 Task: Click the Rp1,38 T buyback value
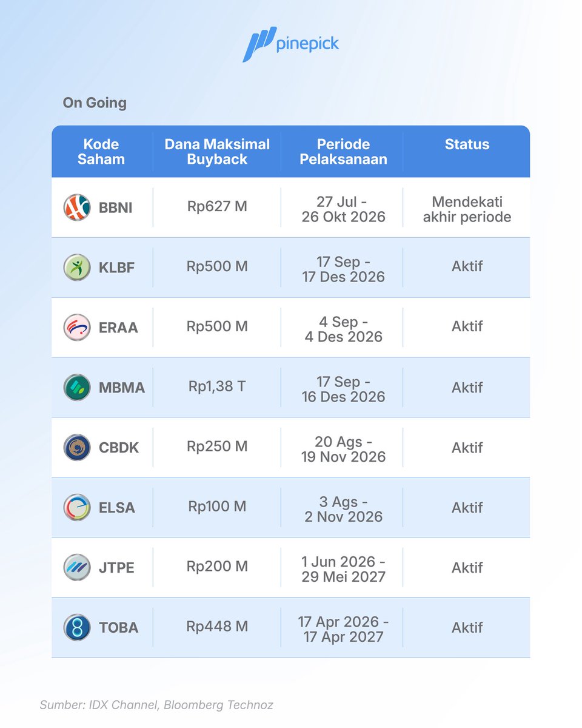[217, 386]
